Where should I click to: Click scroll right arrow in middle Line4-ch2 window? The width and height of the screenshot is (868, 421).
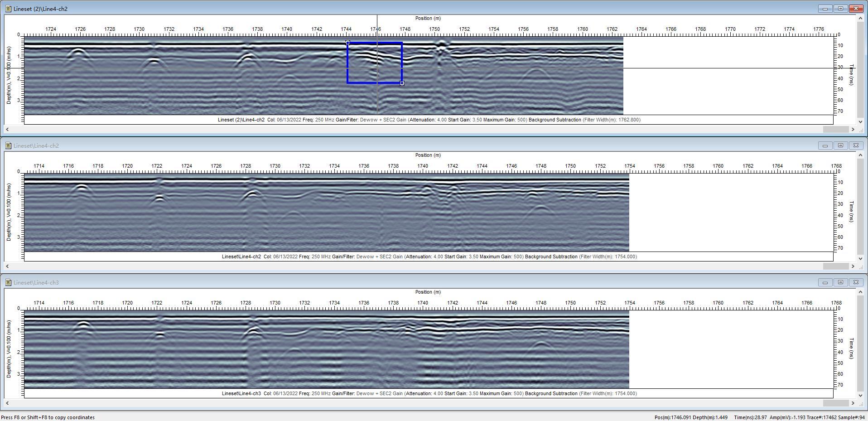(x=853, y=266)
